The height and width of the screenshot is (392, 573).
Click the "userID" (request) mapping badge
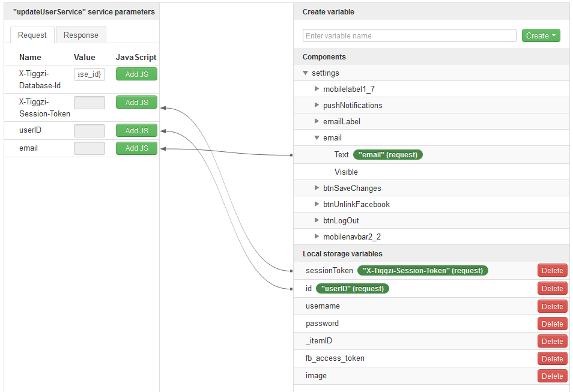point(353,288)
